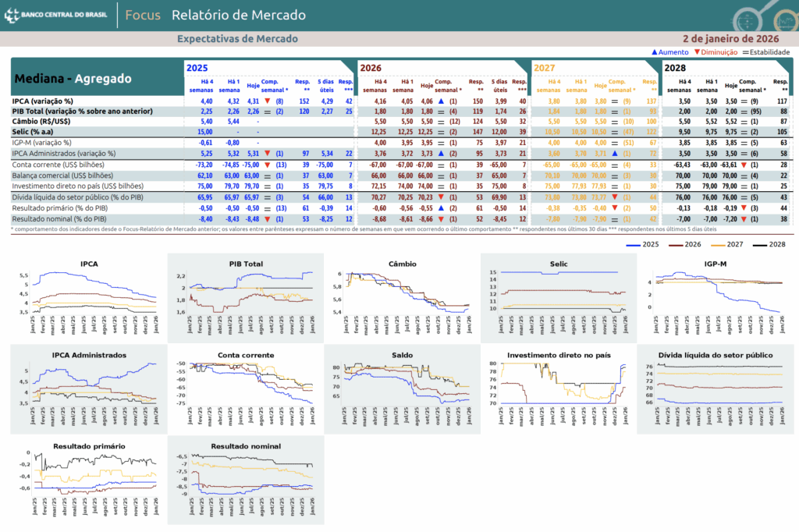Image resolution: width=799 pixels, height=532 pixels.
Task: Select the 2025 year column header
Action: coord(197,69)
